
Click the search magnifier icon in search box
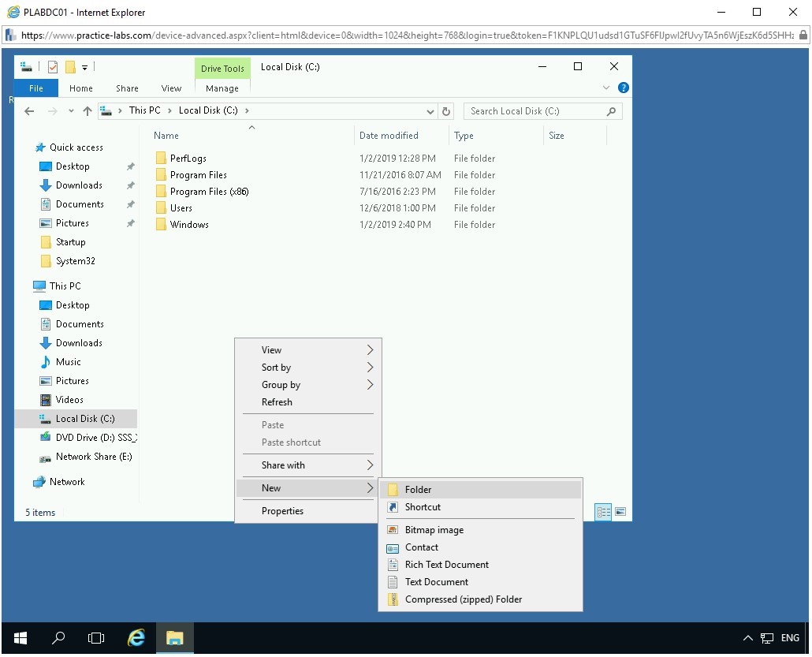(611, 111)
